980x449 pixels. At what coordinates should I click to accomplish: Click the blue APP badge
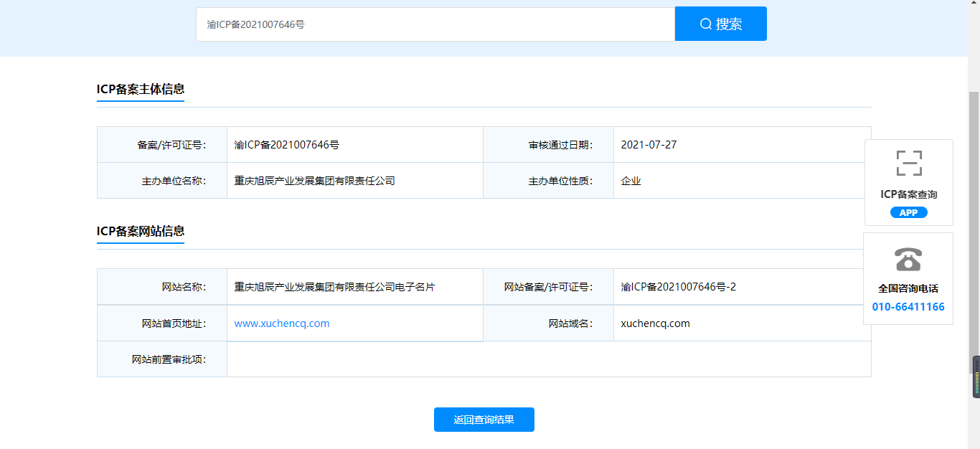coord(908,212)
